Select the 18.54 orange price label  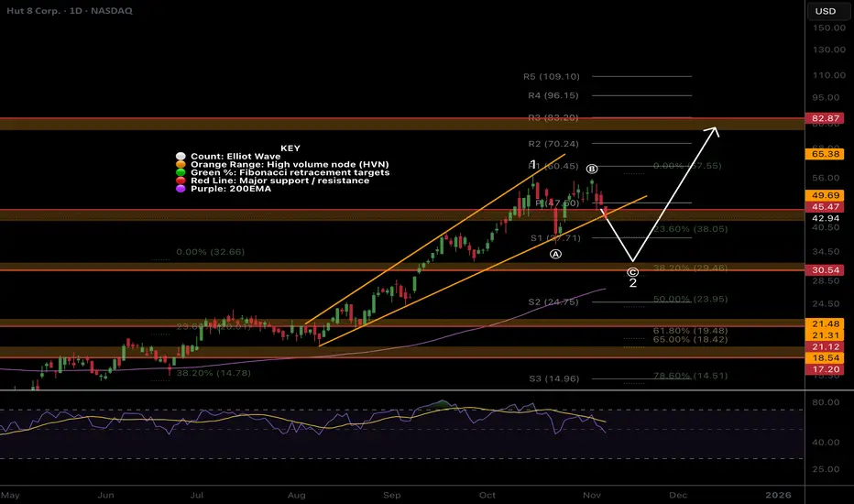[825, 358]
